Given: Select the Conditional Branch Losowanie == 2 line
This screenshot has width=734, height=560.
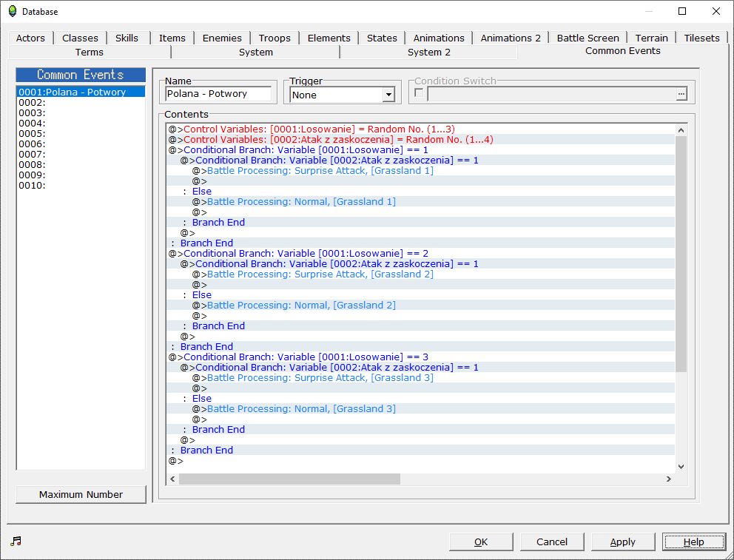Looking at the screenshot, I should click(x=421, y=253).
